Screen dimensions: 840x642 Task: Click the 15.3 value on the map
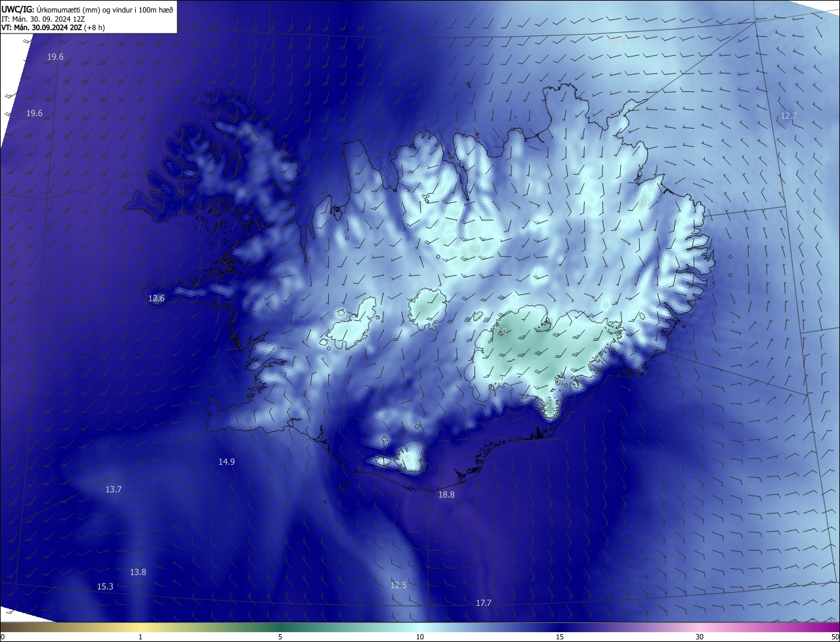pyautogui.click(x=105, y=587)
